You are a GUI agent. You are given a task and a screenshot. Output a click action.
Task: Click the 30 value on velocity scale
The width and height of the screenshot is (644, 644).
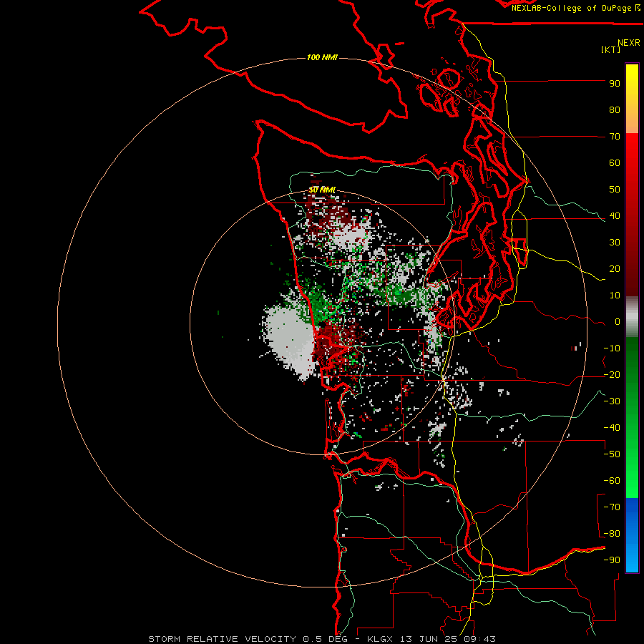pos(615,243)
